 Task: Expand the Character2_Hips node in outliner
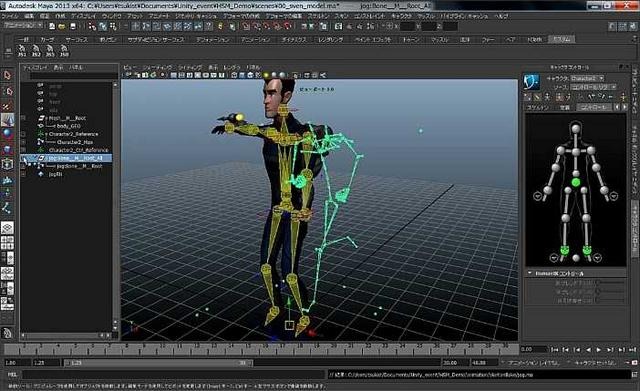pos(23,142)
